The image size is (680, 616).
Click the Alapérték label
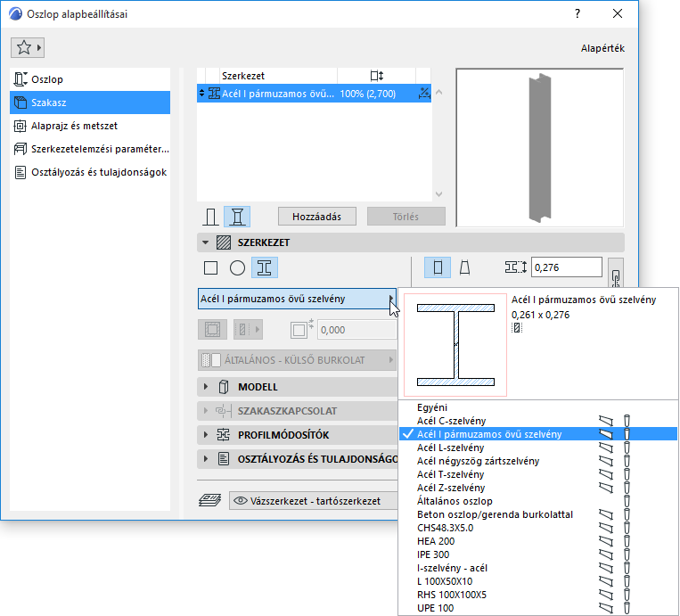(x=602, y=48)
